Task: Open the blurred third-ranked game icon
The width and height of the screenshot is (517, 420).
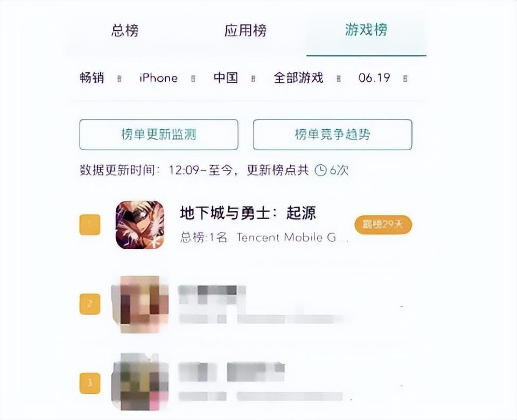Action: [x=140, y=382]
